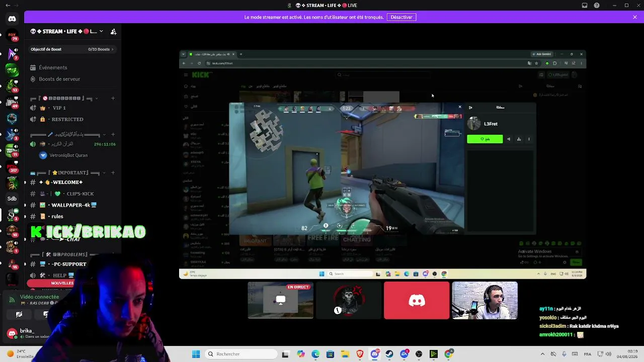The width and height of the screenshot is (644, 362).
Task: Open Copilot from the taskbar
Action: pyautogui.click(x=301, y=354)
